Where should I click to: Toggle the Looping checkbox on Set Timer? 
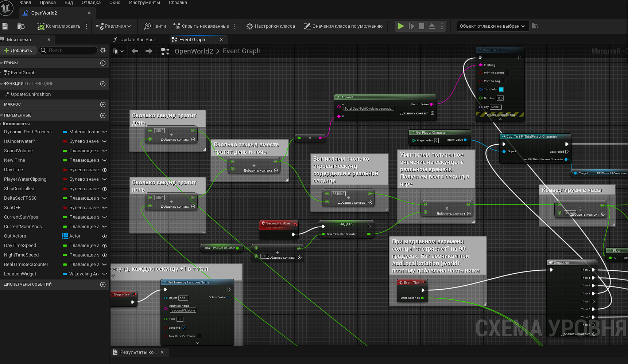[184, 328]
